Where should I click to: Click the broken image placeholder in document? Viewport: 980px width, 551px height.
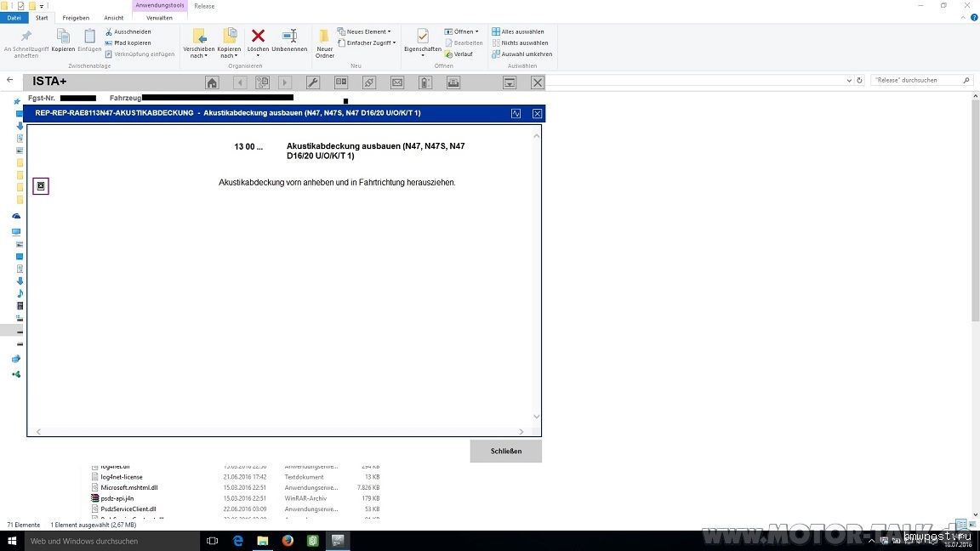[41, 186]
